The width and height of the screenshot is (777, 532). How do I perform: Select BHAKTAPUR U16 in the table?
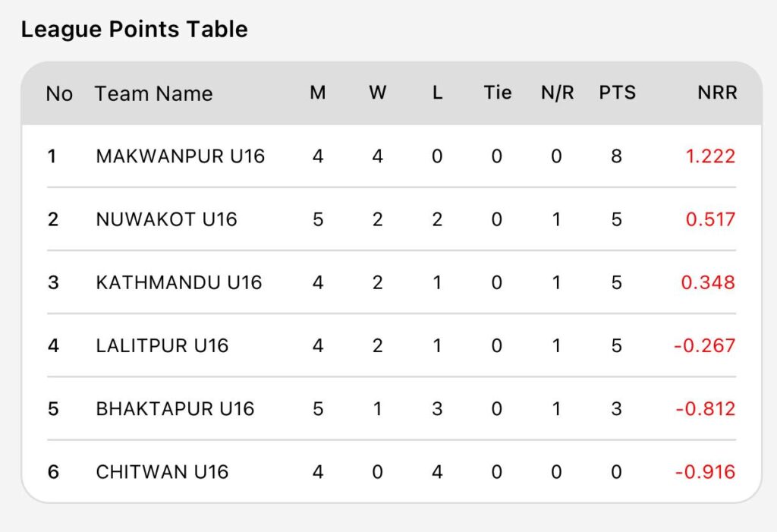coord(175,408)
